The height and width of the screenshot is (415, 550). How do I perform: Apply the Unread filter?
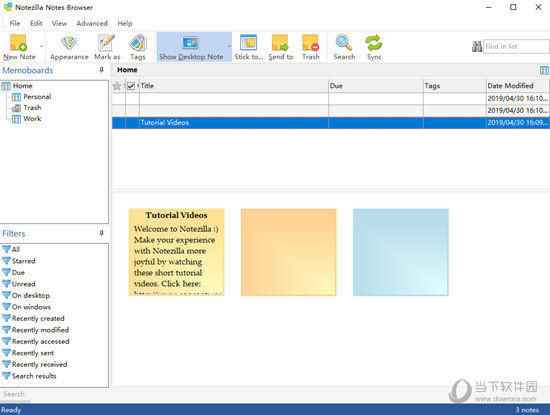point(24,284)
